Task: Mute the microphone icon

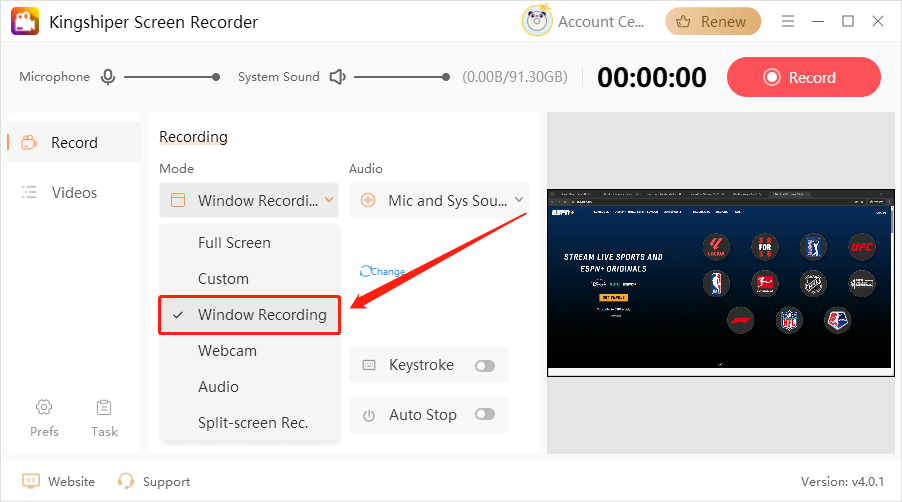Action: coord(107,77)
